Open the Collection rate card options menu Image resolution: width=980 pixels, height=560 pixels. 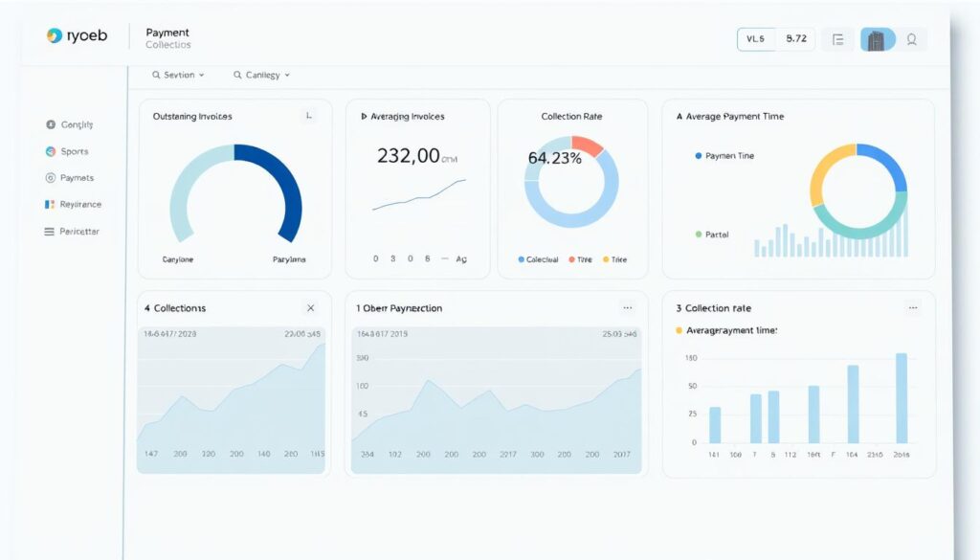913,308
